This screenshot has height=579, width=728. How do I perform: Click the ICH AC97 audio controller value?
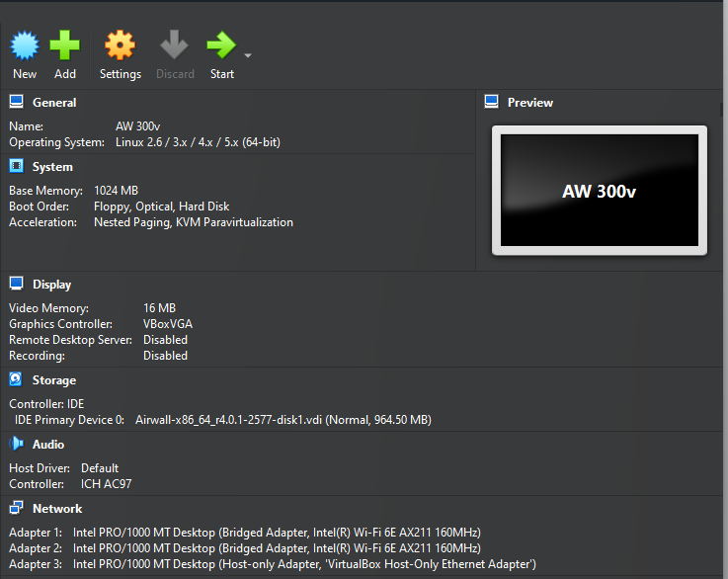pyautogui.click(x=107, y=484)
